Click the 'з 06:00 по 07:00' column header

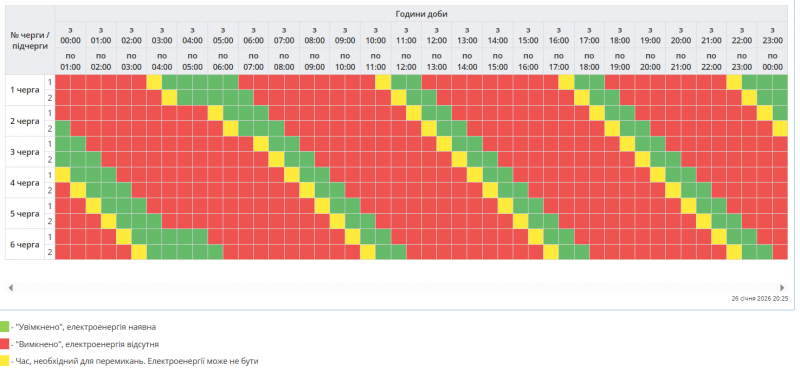[x=254, y=48]
